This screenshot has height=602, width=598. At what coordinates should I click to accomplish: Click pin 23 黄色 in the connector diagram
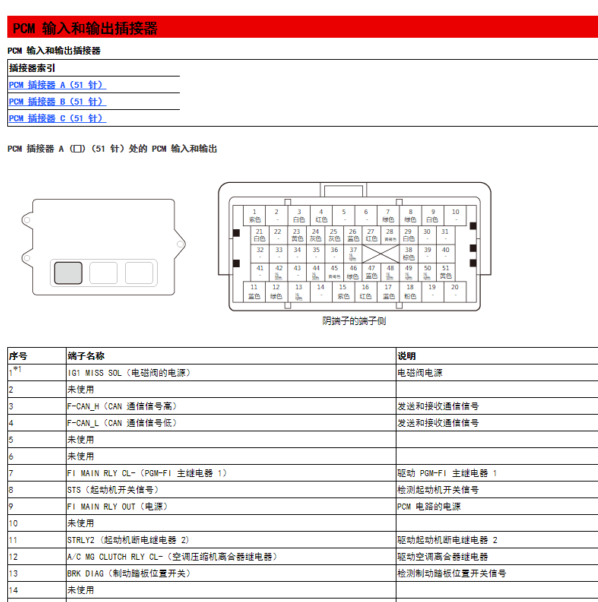[x=297, y=235]
